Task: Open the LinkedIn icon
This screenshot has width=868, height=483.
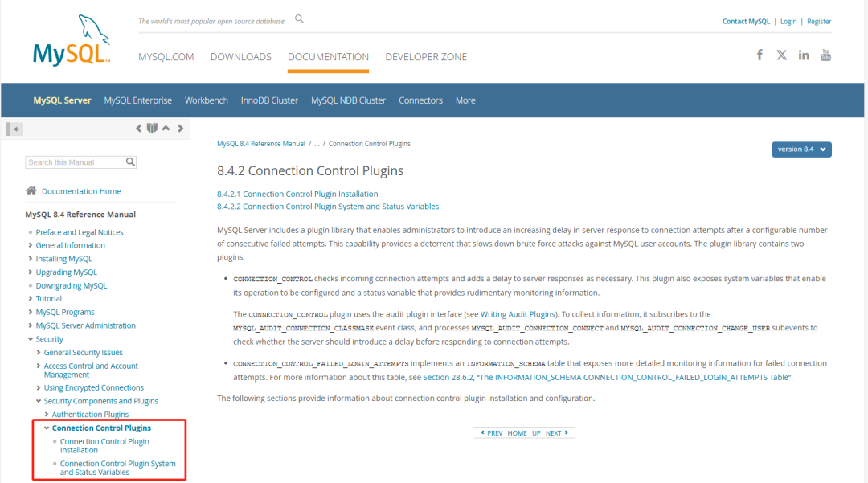Action: tap(804, 55)
